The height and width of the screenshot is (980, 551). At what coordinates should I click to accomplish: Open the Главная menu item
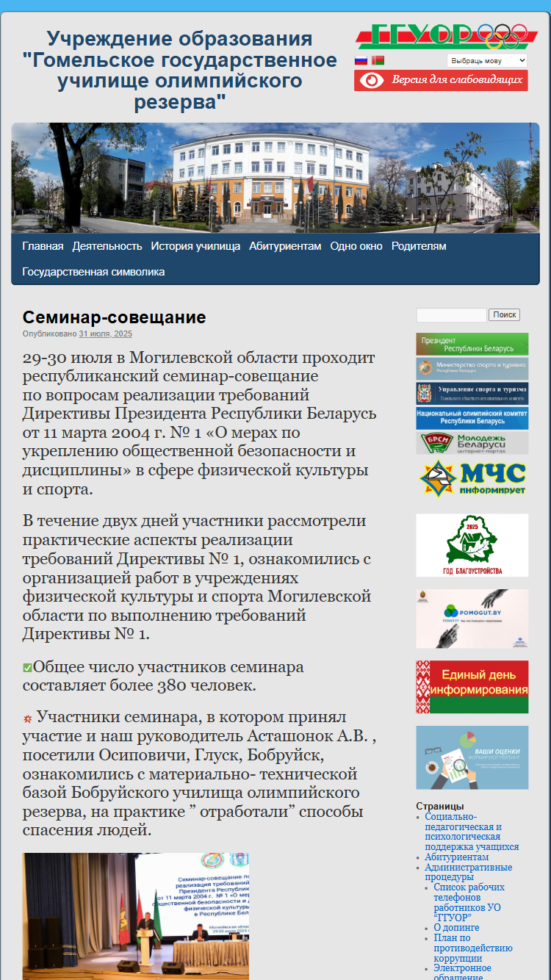tap(43, 246)
